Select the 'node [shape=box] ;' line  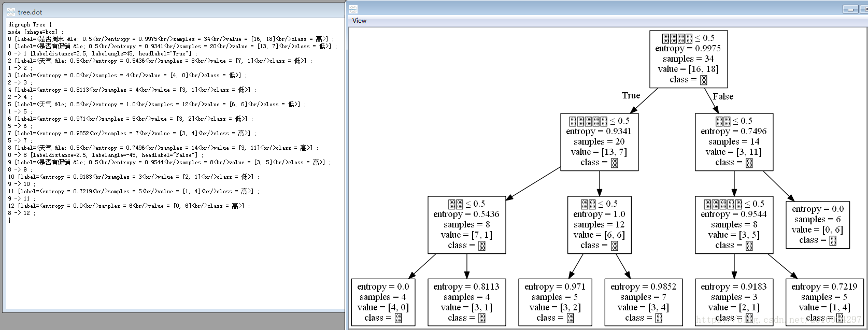pyautogui.click(x=36, y=32)
